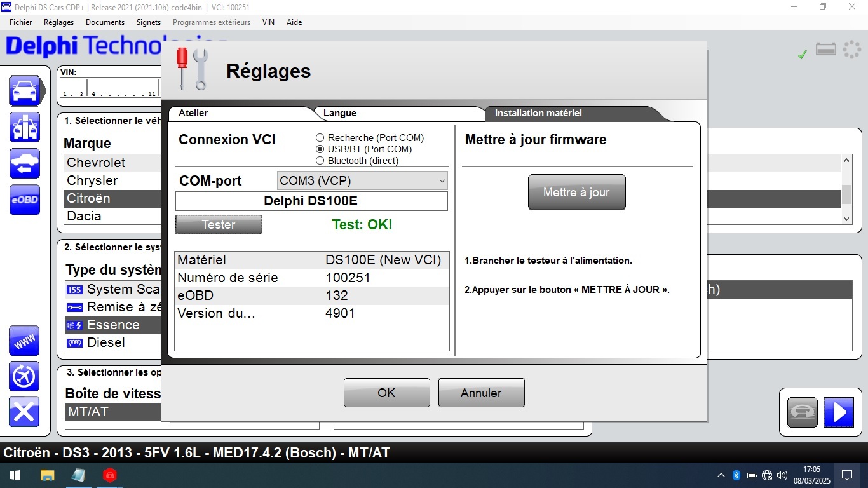Confirm settings with the OK button
868x488 pixels.
click(386, 393)
